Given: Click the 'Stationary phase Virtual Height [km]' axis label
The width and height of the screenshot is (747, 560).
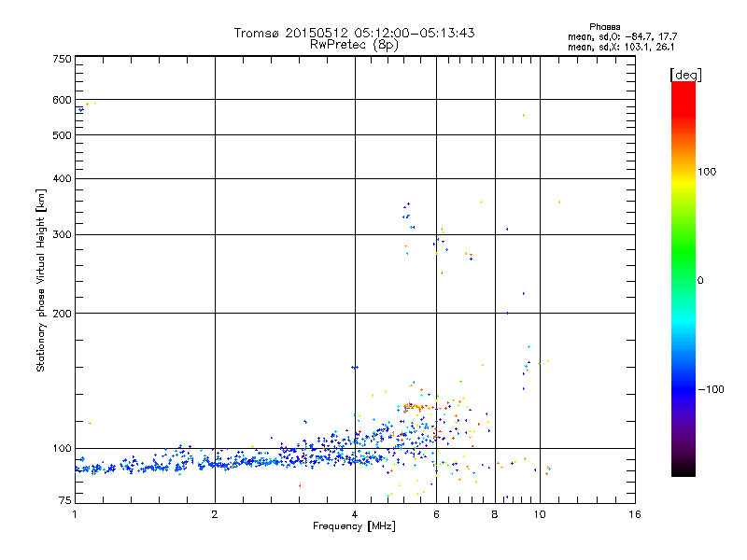Looking at the screenshot, I should [x=41, y=281].
